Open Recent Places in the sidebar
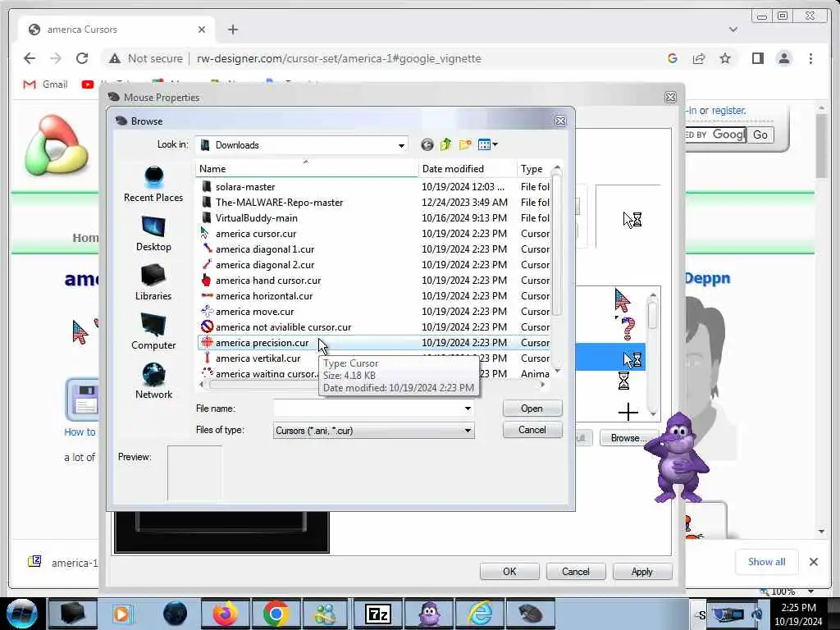840x630 pixels. (153, 185)
